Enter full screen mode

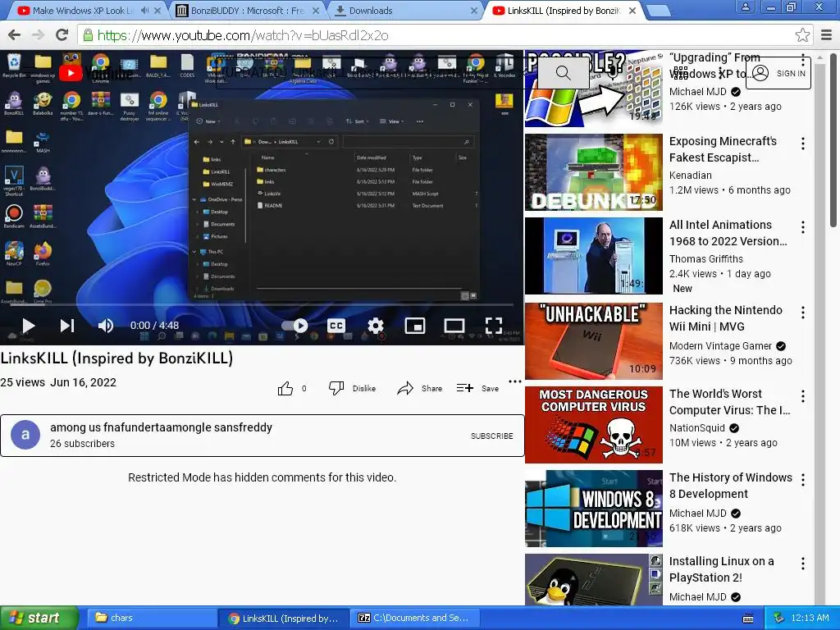pos(493,325)
